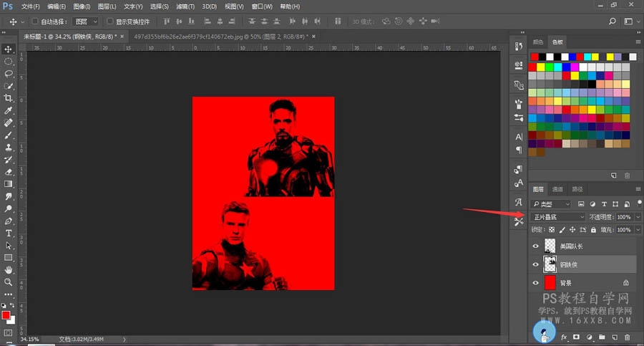Select the Gradient tool
This screenshot has width=644, height=346.
(8, 184)
